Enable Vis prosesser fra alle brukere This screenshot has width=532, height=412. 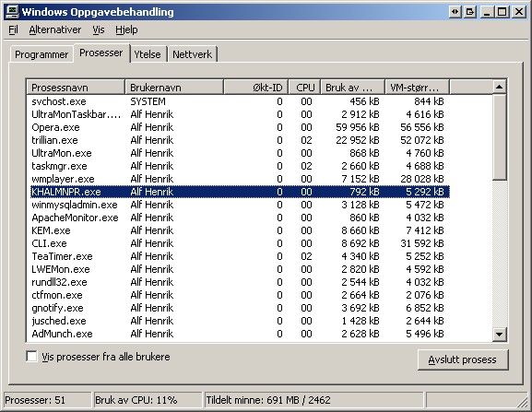(31, 357)
